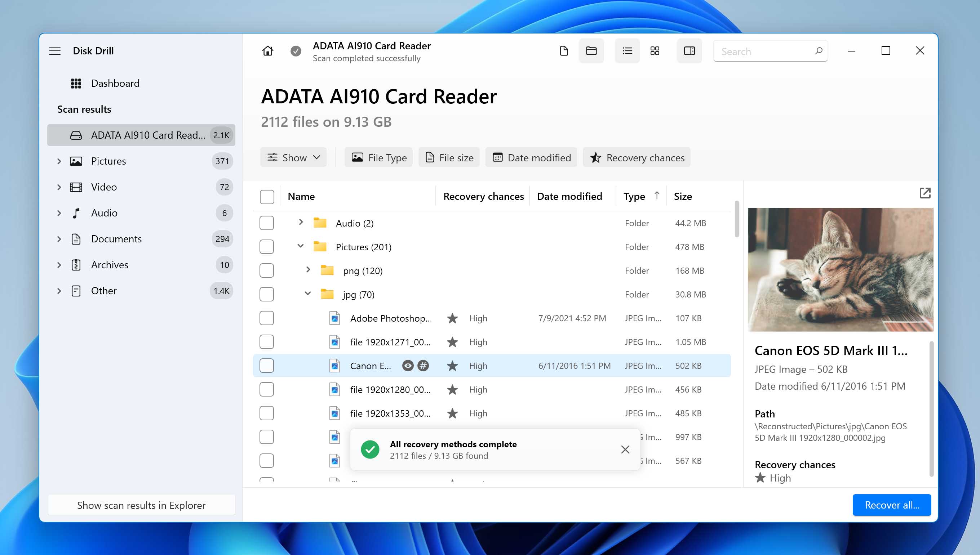Dismiss the recovery methods complete notification

click(x=625, y=450)
